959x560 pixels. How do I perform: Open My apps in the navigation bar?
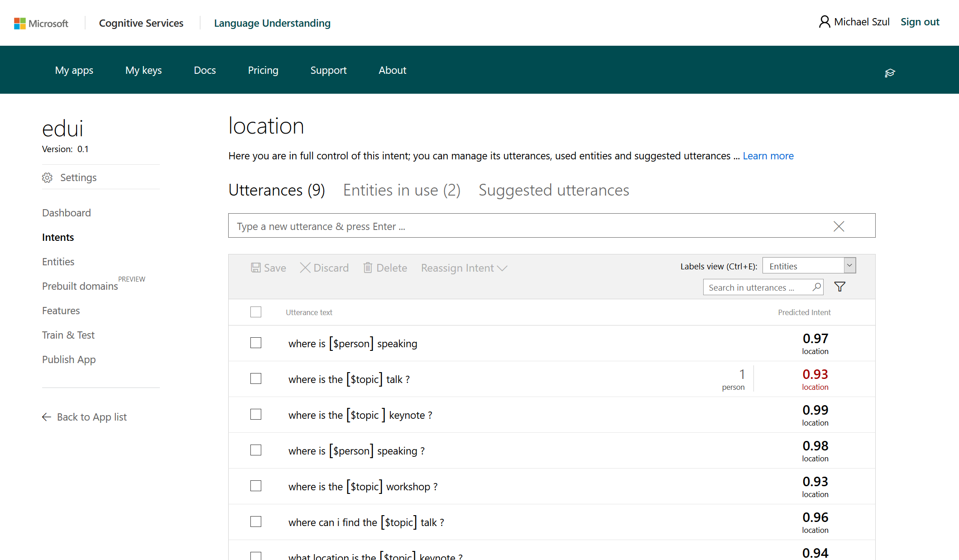coord(74,70)
